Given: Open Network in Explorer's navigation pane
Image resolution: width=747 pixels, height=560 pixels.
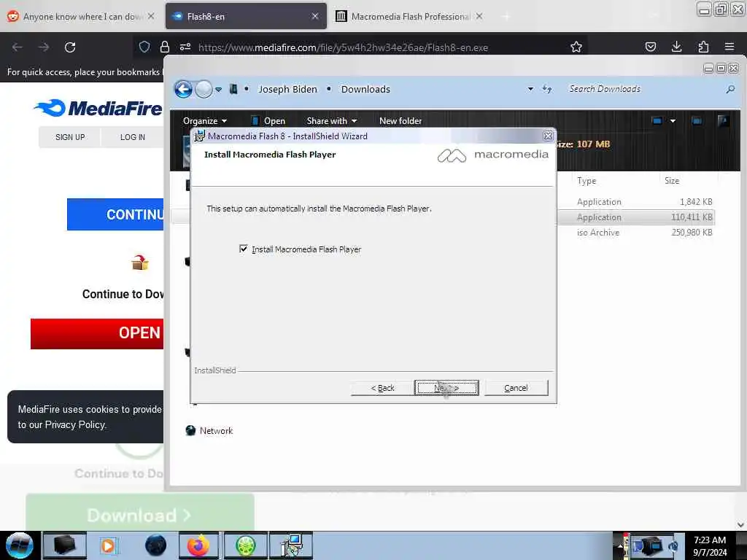Looking at the screenshot, I should click(x=209, y=430).
